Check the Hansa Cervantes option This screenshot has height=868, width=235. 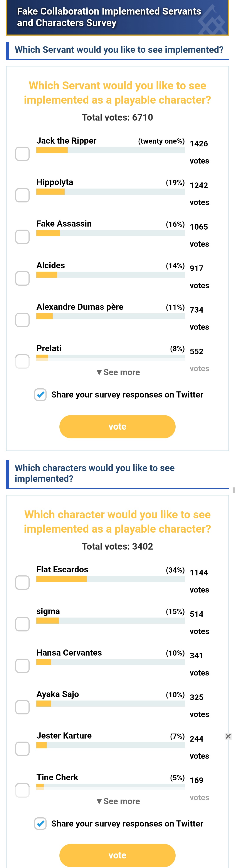(x=22, y=666)
